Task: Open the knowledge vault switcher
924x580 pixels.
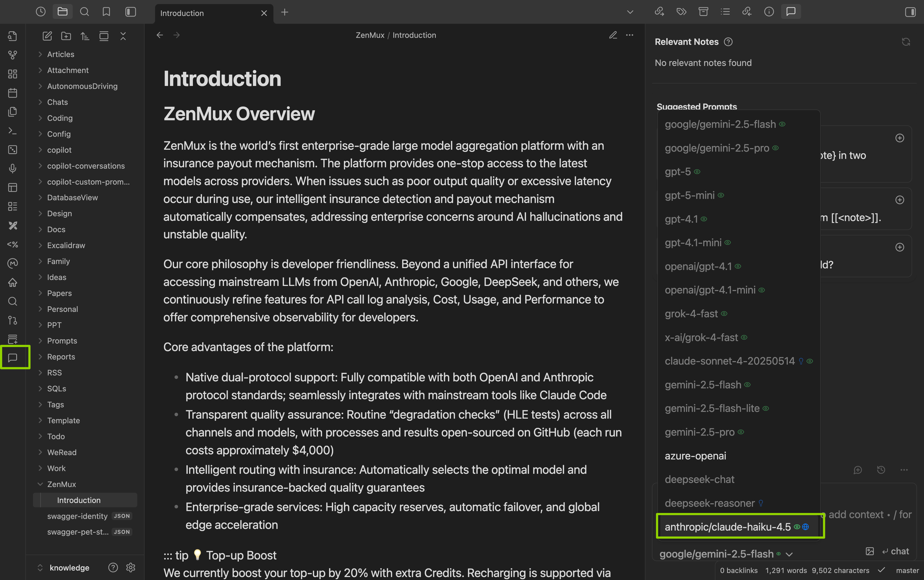Action: point(64,567)
